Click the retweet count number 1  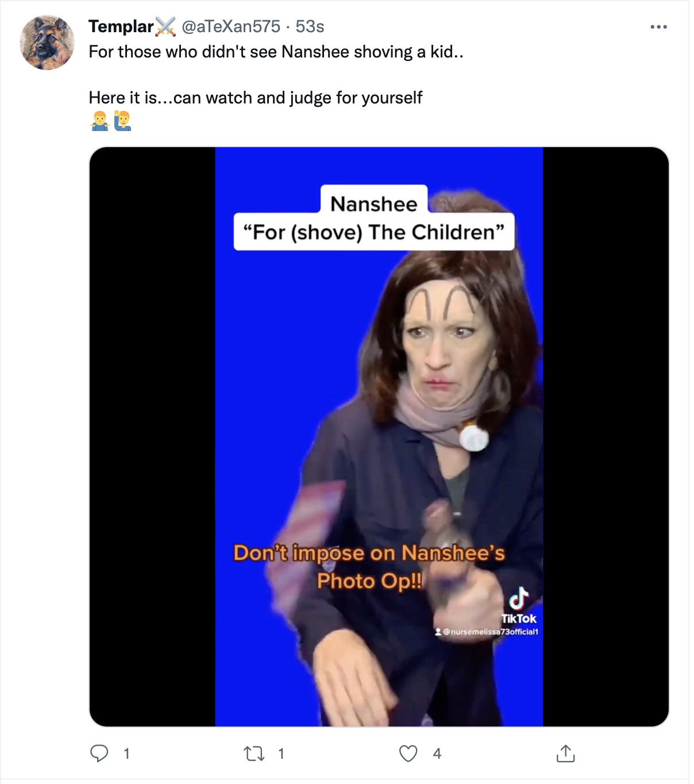(281, 754)
